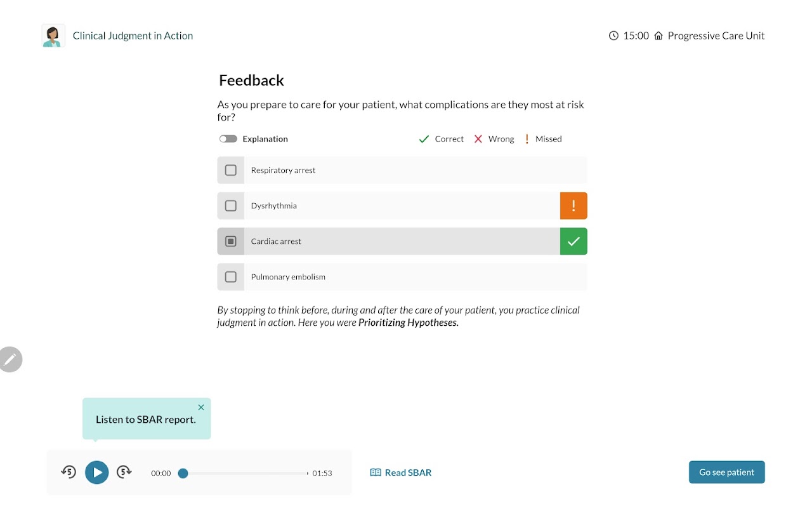Check the Respiratory arrest checkbox

tap(231, 170)
